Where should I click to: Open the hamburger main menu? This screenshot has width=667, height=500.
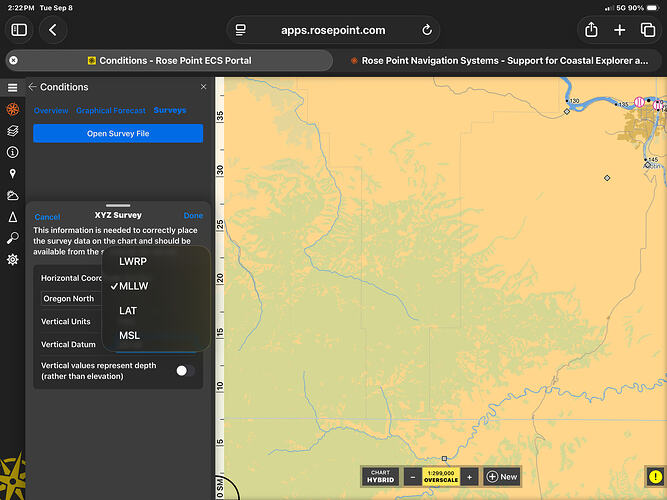click(12, 87)
